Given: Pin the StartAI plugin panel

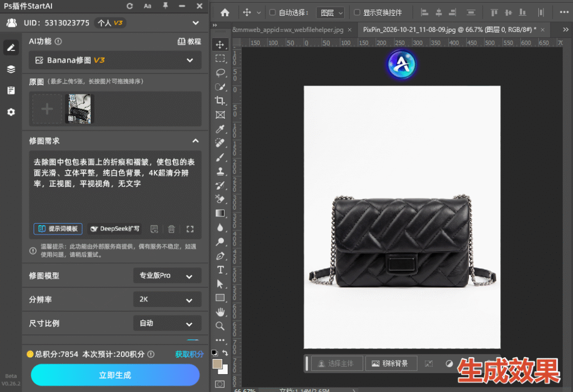Looking at the screenshot, I should [165, 6].
